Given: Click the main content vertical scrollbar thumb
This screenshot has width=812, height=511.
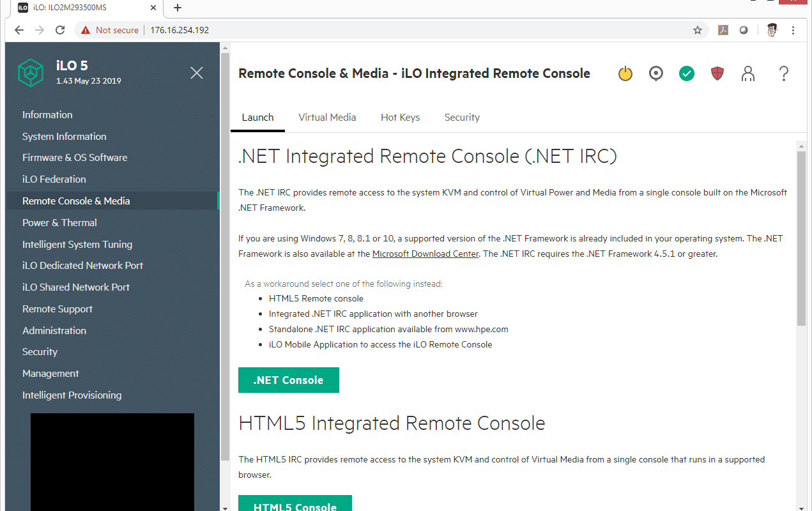Looking at the screenshot, I should pos(802,238).
